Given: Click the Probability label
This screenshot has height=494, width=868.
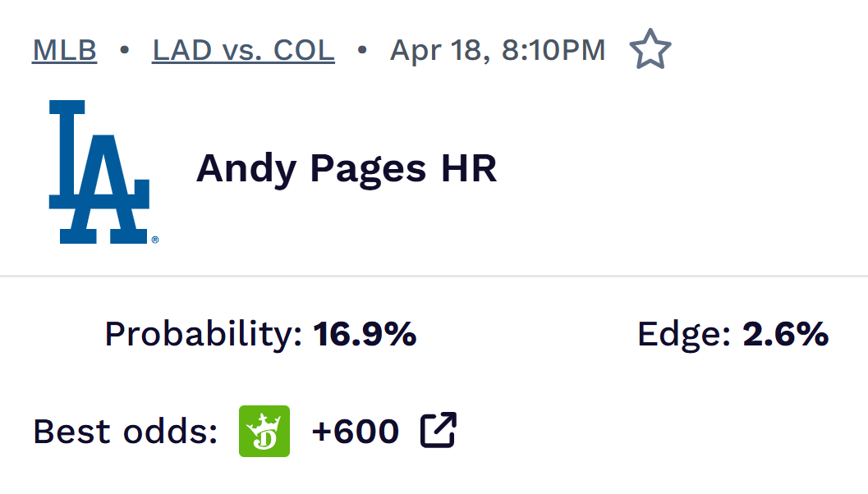Looking at the screenshot, I should (204, 334).
